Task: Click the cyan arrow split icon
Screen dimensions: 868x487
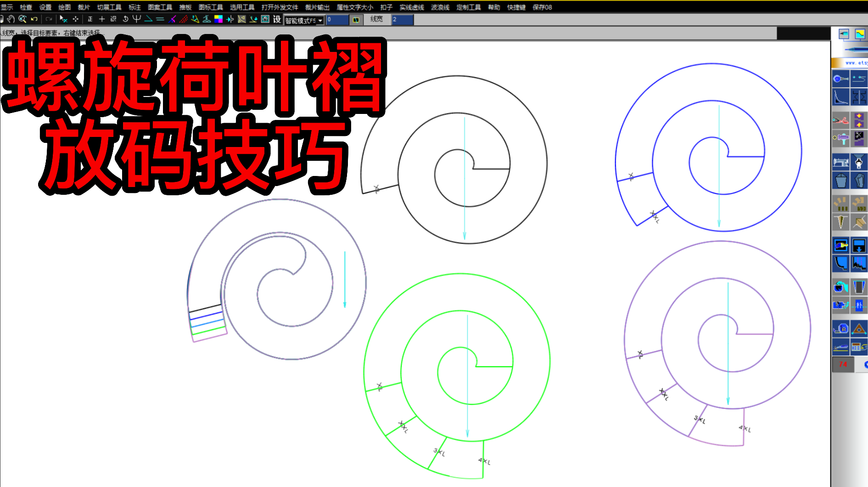Action: [230, 19]
